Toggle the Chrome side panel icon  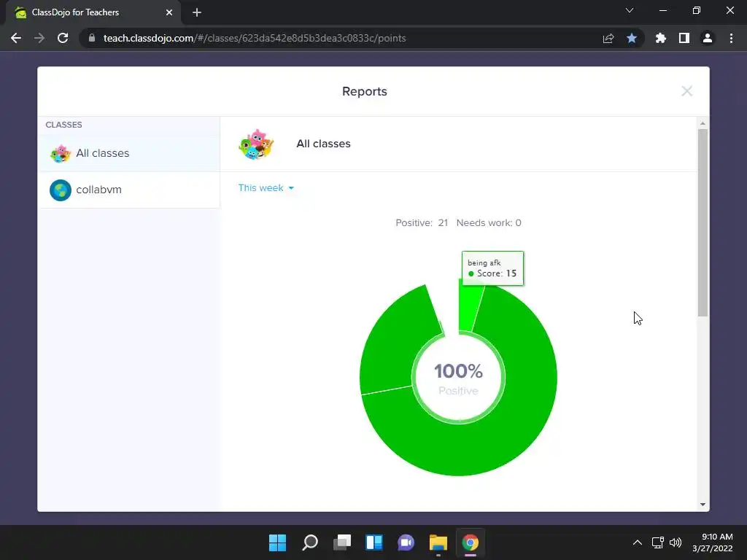click(x=684, y=38)
